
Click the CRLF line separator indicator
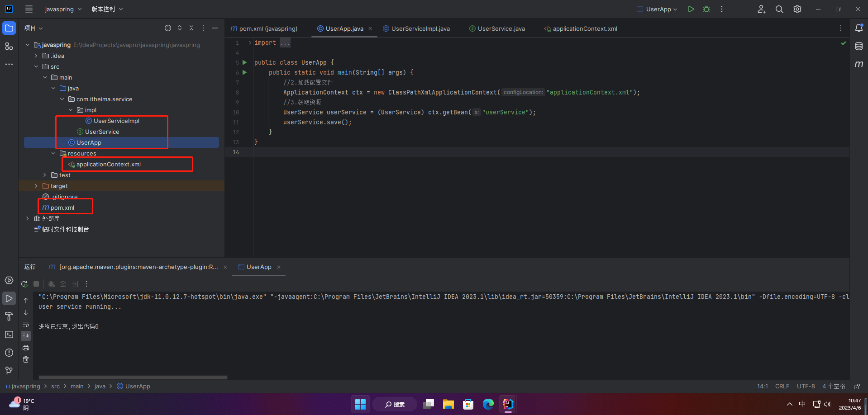[782, 387]
